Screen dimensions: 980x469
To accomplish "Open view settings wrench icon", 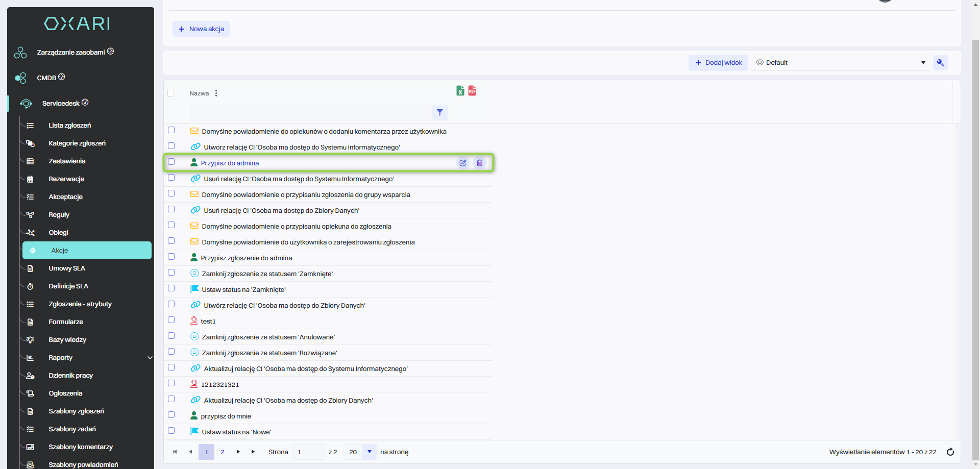I will tap(940, 63).
